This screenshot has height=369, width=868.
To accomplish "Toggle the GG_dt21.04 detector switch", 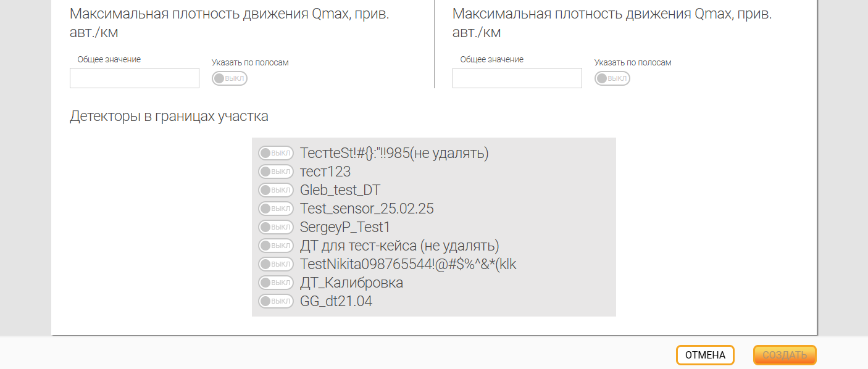I will tap(275, 301).
